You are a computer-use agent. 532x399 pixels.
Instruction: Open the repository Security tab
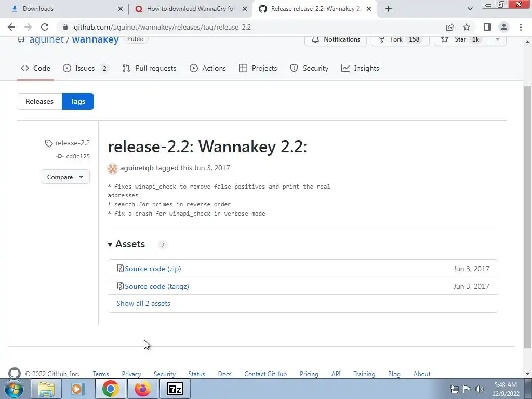309,68
